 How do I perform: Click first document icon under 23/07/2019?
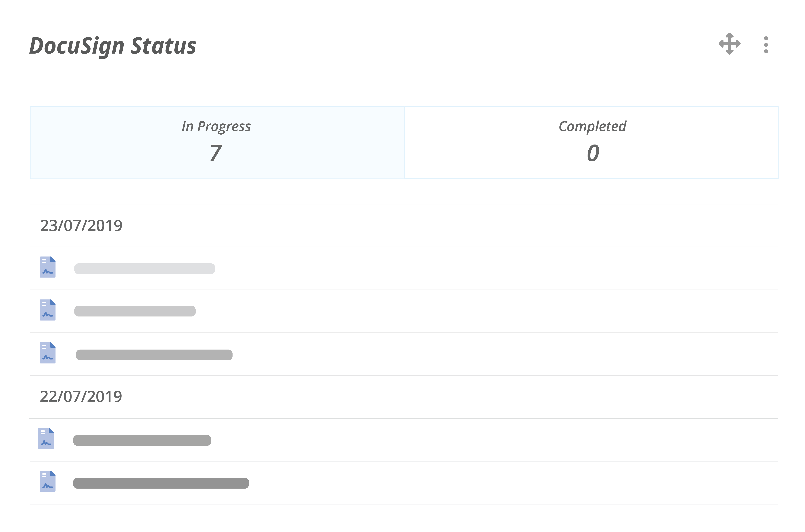[x=48, y=267]
